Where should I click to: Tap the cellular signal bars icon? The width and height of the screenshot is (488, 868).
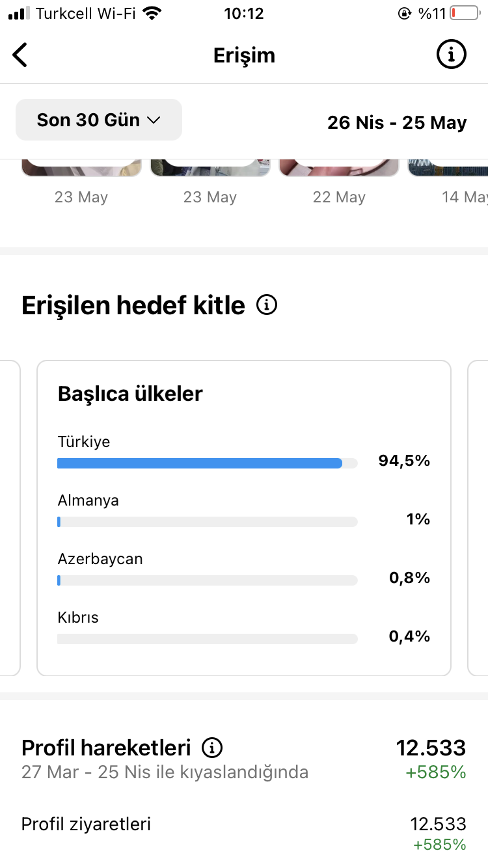click(x=19, y=13)
